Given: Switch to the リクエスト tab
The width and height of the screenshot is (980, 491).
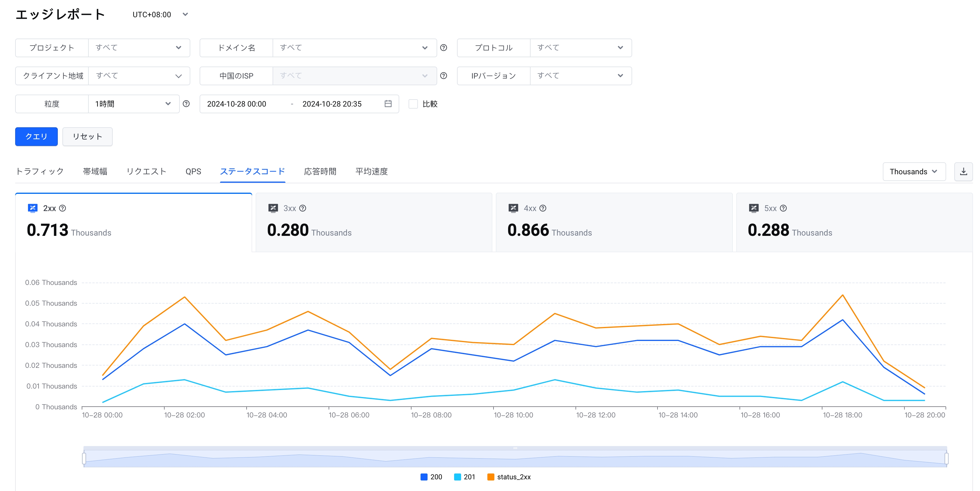Looking at the screenshot, I should (147, 171).
